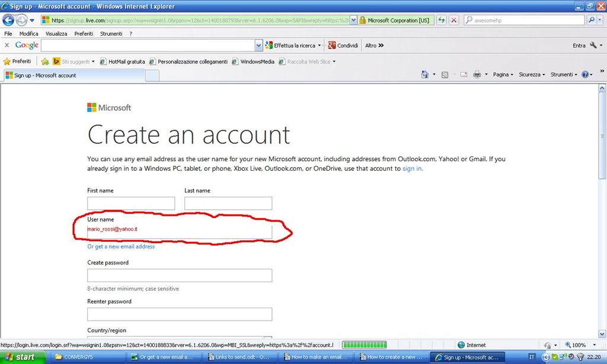The image size is (607, 364).
Task: Click the Windows start button
Action: 23,357
